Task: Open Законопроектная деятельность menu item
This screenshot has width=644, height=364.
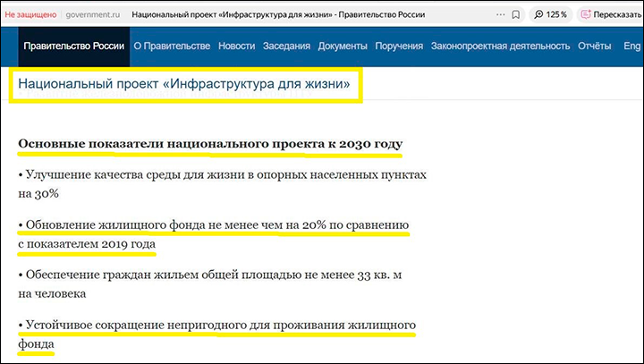Action: [500, 47]
